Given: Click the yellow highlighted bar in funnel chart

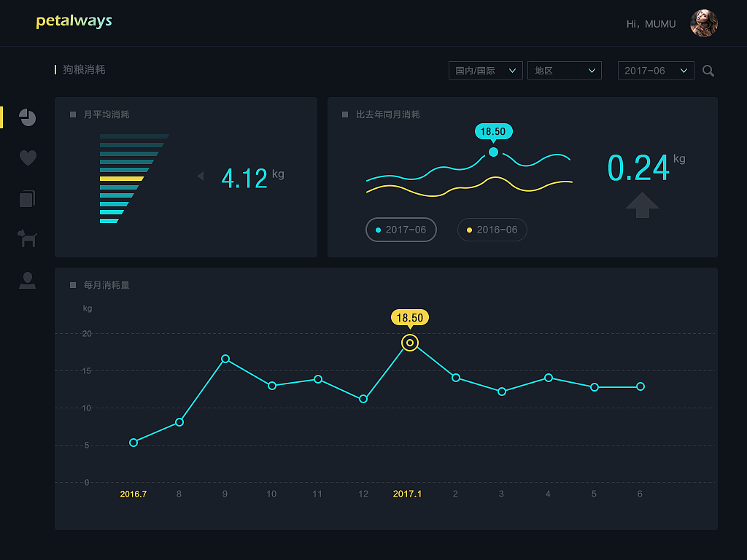Looking at the screenshot, I should 122,179.
